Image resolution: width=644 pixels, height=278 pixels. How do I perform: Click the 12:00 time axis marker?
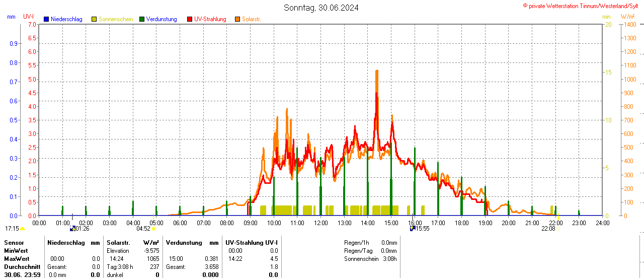tap(321, 223)
